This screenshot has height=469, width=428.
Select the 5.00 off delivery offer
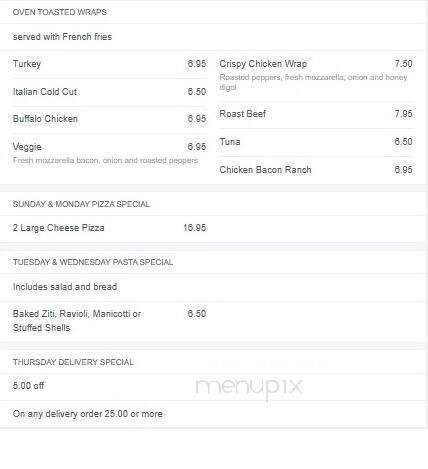(x=28, y=386)
